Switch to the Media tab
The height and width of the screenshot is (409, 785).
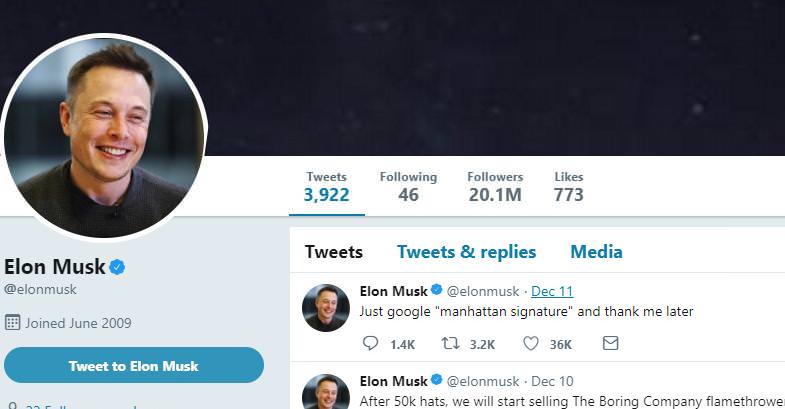[x=596, y=252]
